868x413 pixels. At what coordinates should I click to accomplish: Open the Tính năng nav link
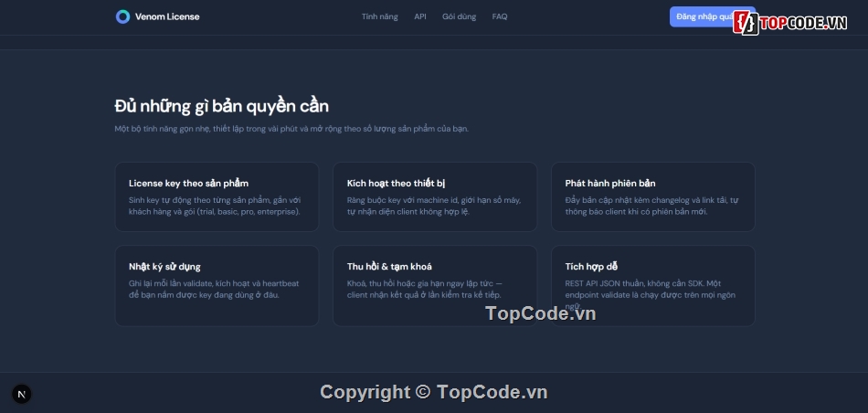pyautogui.click(x=380, y=16)
